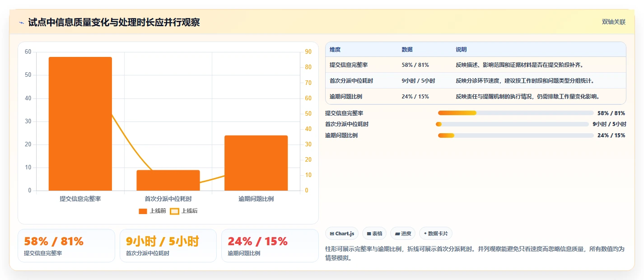The width and height of the screenshot is (644, 280).
Task: Toggle the 上线前 legend item
Action: click(x=153, y=211)
